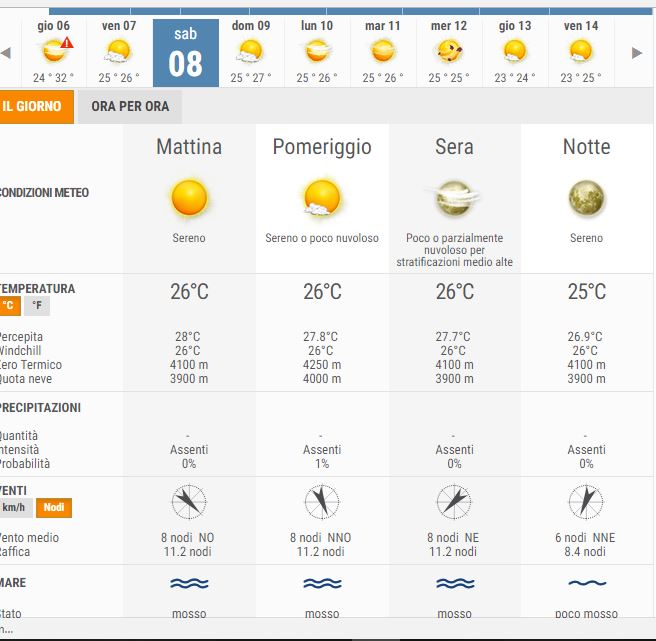This screenshot has height=641, width=656.
Task: Select day gio 06 with weather alert
Action: click(53, 52)
